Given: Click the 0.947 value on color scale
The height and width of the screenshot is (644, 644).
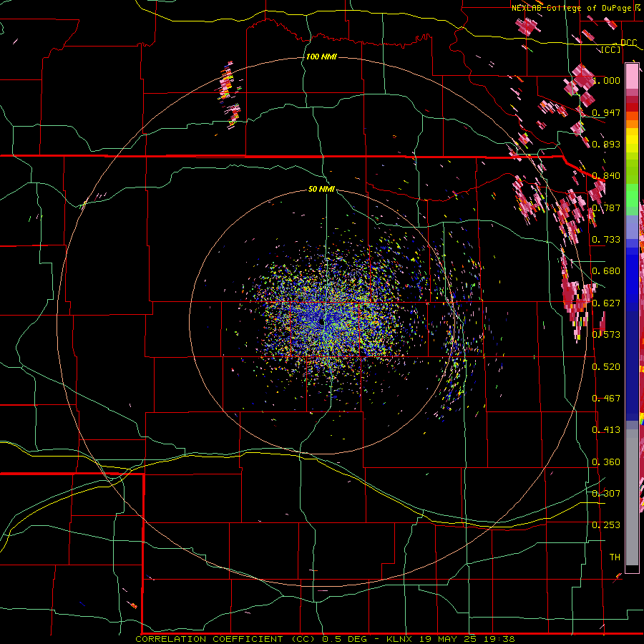Looking at the screenshot, I should [x=606, y=112].
